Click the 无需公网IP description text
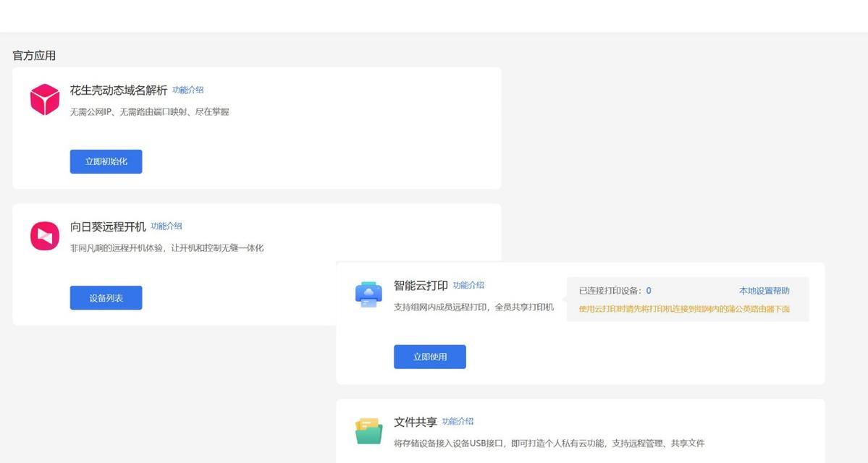This screenshot has width=868, height=463. point(149,111)
